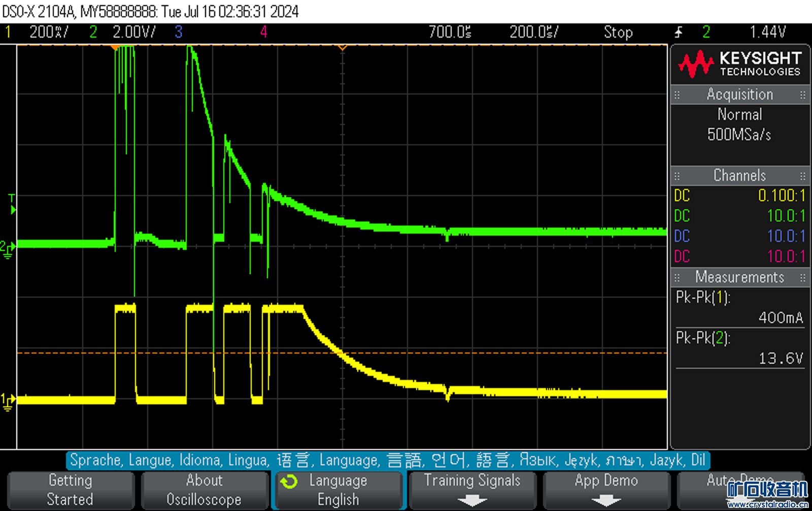Screen dimensions: 812x511
Task: Click the Acquisition panel grip handle
Action: pyautogui.click(x=676, y=95)
